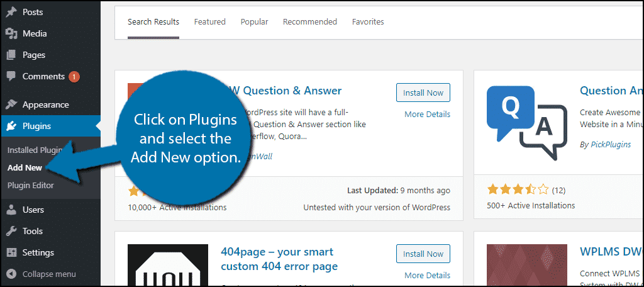
Task: Show the Favorites tab
Action: click(368, 22)
